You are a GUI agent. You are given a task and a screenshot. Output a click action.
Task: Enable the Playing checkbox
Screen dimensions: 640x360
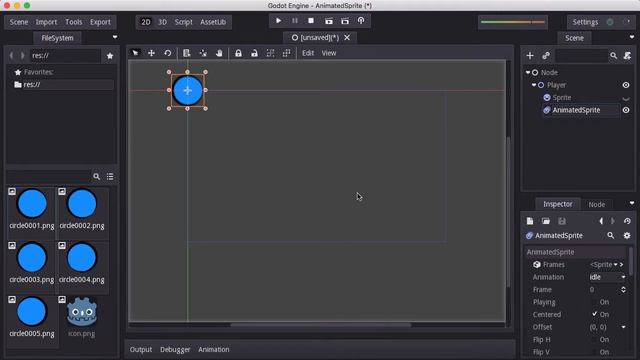pos(594,302)
